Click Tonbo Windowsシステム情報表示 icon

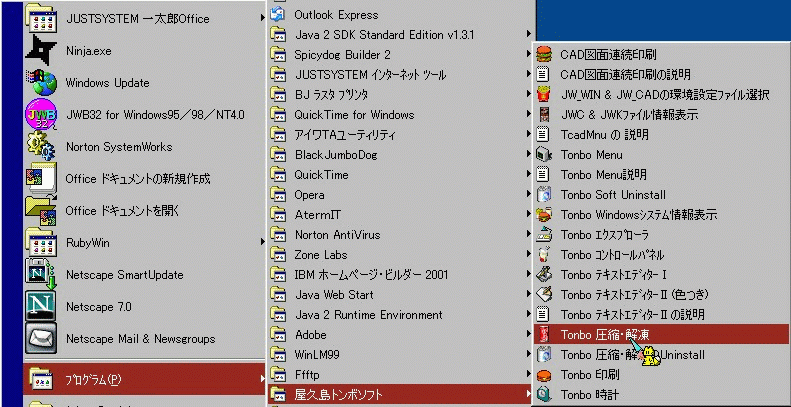click(544, 214)
